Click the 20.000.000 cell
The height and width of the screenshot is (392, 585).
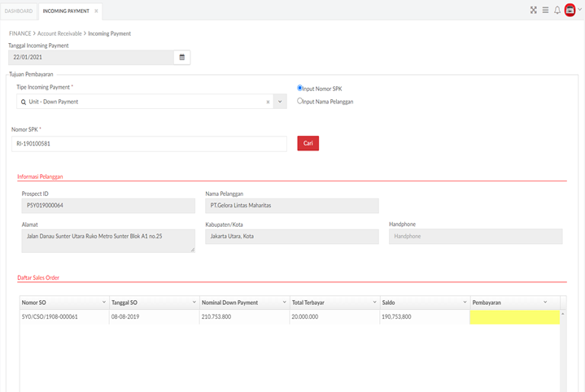pyautogui.click(x=334, y=317)
